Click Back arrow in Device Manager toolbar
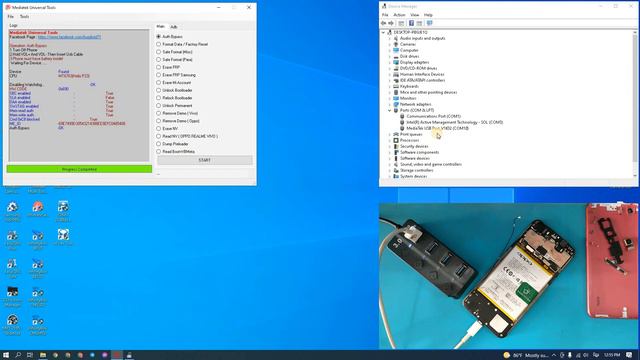 coord(384,23)
